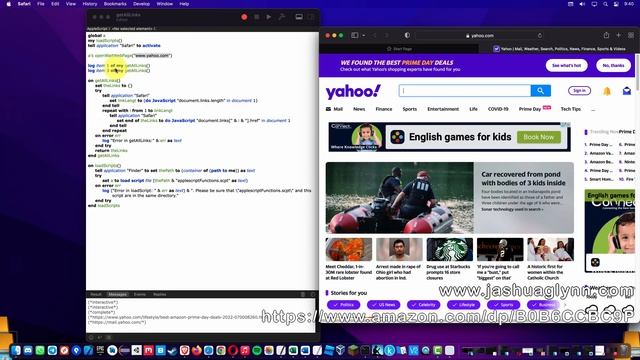Toggle the US News story filter
Viewport: 640px width, 360px height.
point(383,304)
